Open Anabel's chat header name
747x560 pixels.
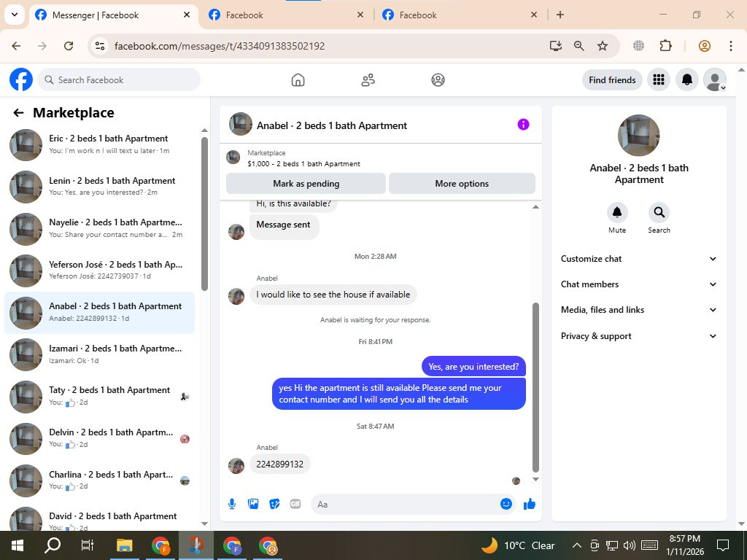coord(332,125)
